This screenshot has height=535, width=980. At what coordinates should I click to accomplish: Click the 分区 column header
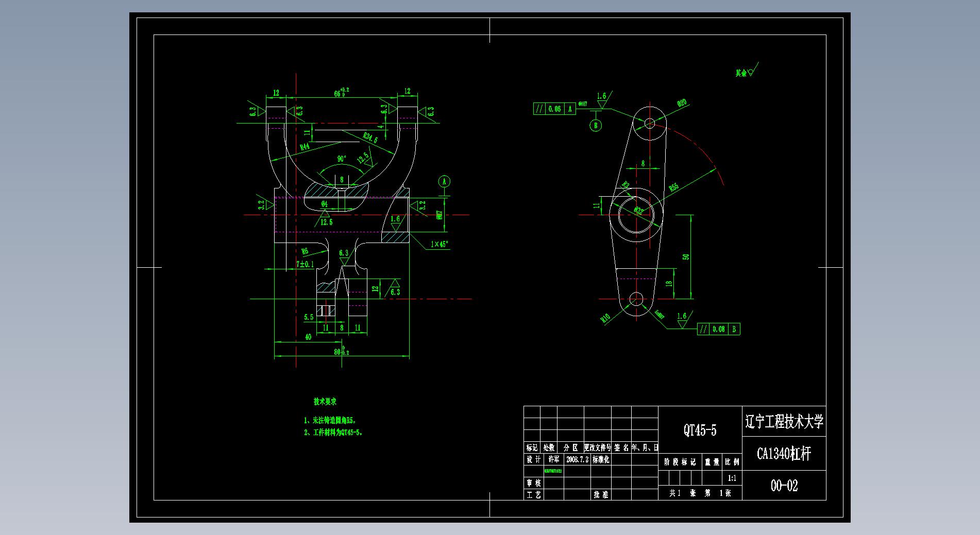coord(570,447)
